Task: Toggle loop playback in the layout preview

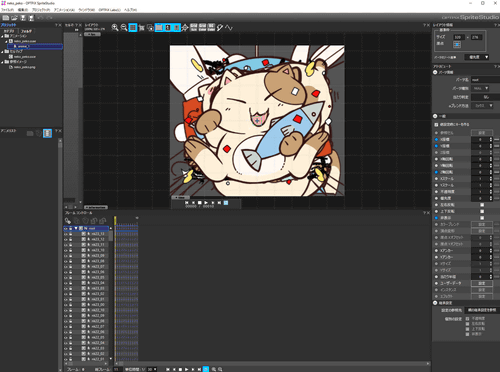Action: 226,202
